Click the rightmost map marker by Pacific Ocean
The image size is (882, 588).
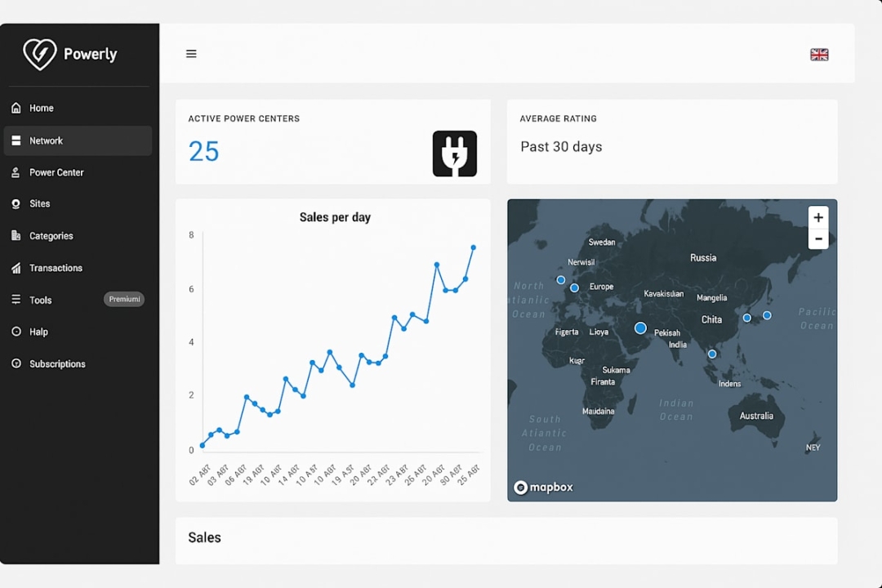(x=767, y=316)
